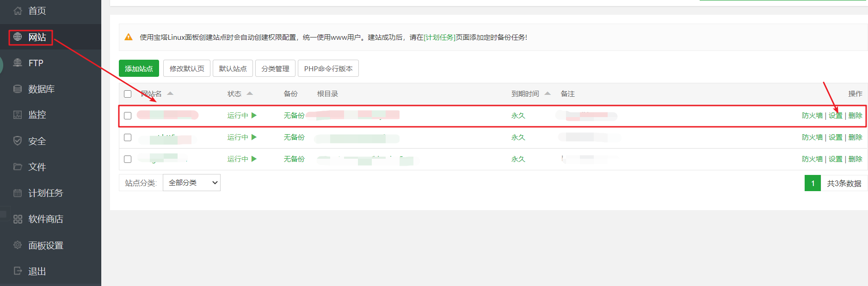Click 运行中 status in the second row
Screen dimensions: 868x286
tap(238, 137)
